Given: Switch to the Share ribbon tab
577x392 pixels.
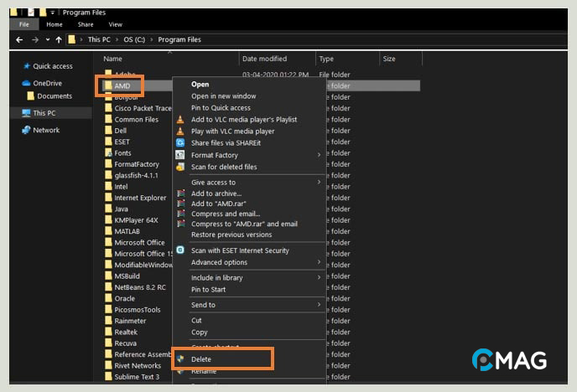Looking at the screenshot, I should (86, 24).
